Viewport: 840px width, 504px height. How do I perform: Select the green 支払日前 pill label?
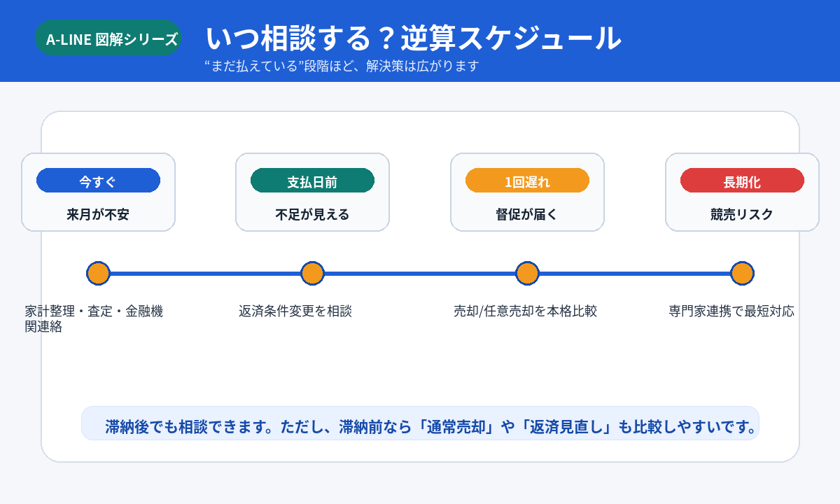(x=312, y=181)
